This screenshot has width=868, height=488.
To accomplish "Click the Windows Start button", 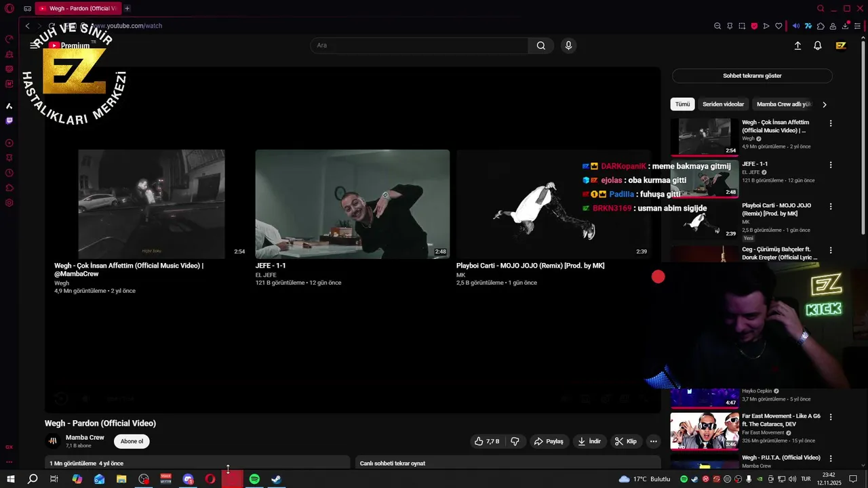I will (x=11, y=479).
